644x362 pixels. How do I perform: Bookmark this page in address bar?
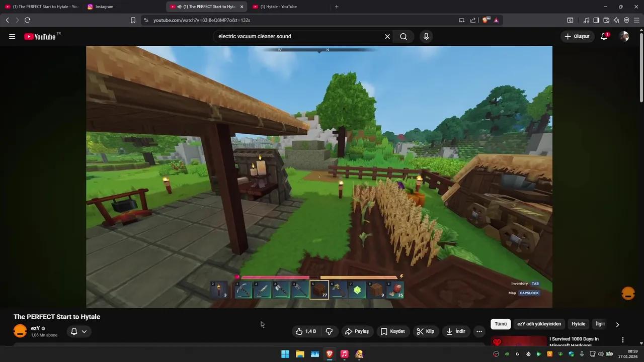pyautogui.click(x=133, y=20)
